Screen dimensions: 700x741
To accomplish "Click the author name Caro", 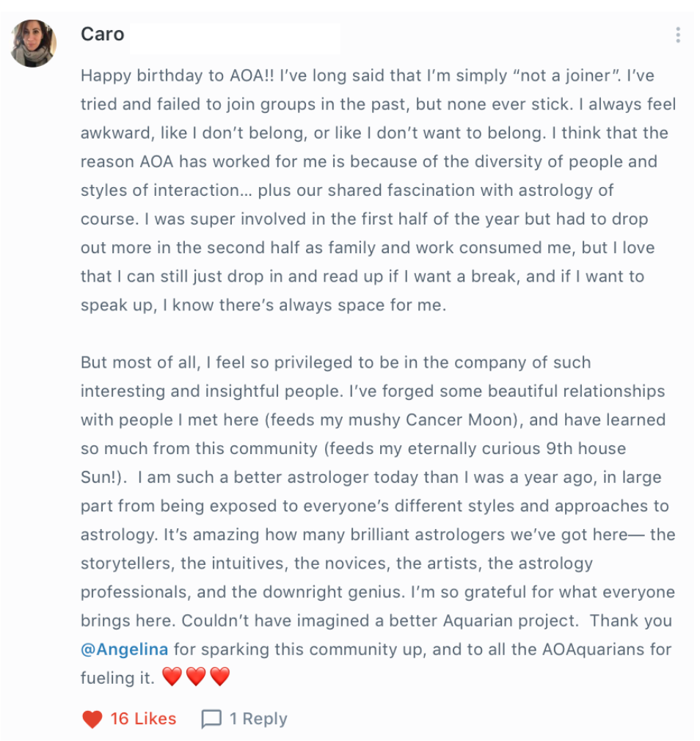I will [x=103, y=34].
